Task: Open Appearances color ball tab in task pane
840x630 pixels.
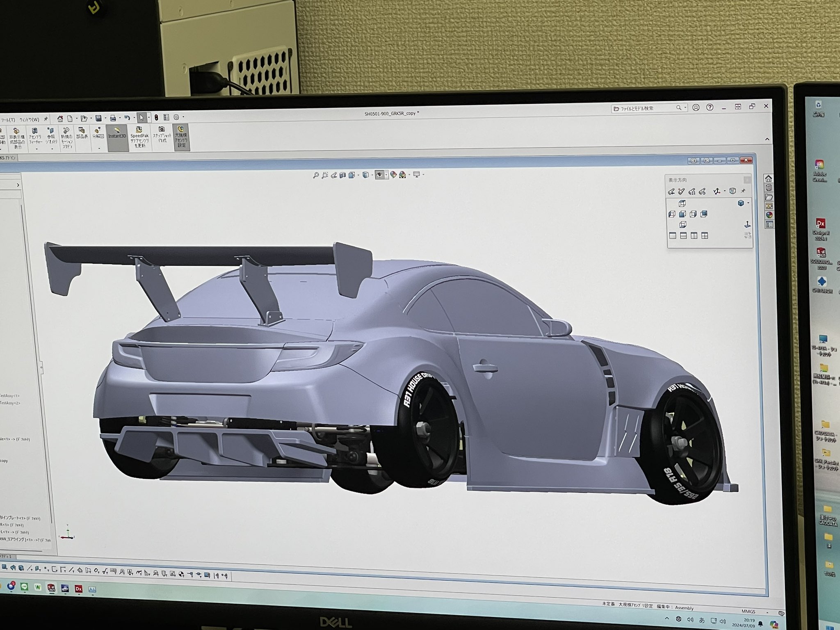Action: click(x=769, y=215)
